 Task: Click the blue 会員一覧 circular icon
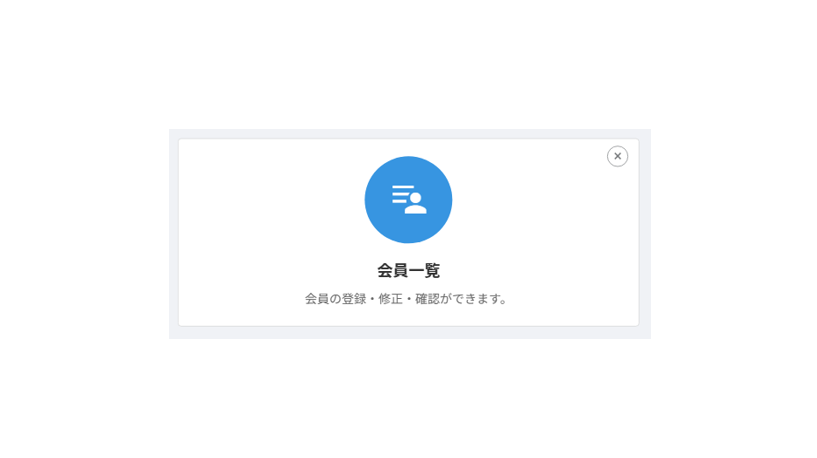click(x=408, y=200)
